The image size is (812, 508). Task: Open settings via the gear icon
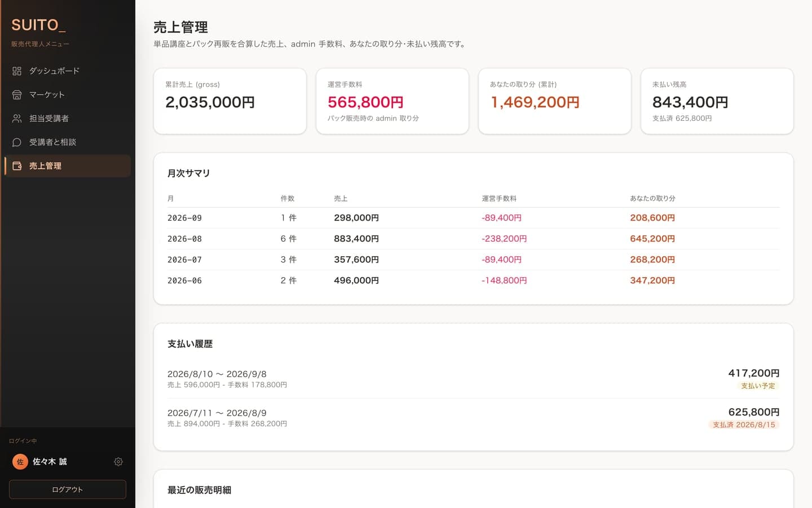pos(118,462)
